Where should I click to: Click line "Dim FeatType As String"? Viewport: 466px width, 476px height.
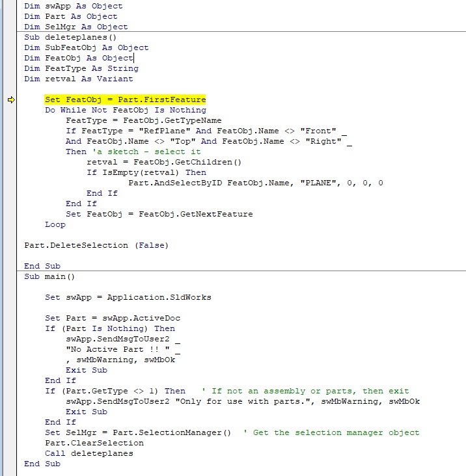tap(81, 68)
